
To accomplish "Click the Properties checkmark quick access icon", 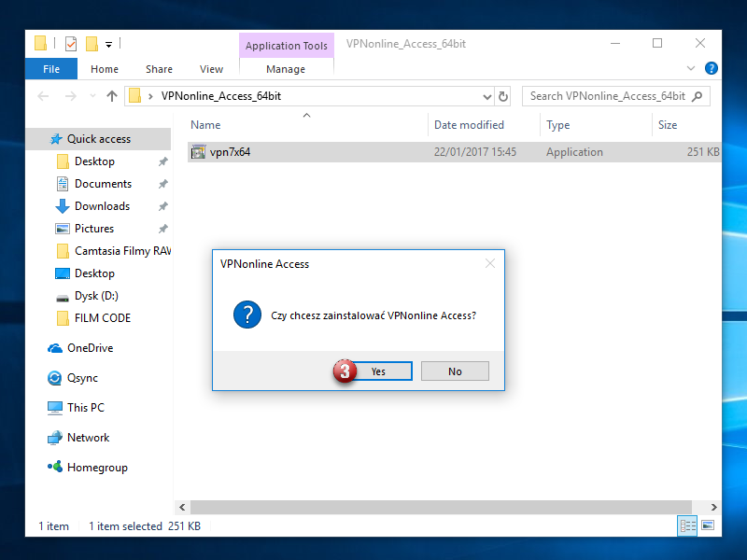I will [71, 44].
